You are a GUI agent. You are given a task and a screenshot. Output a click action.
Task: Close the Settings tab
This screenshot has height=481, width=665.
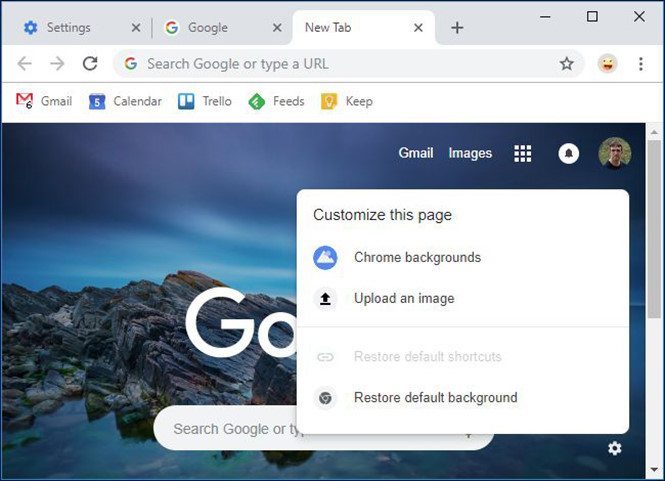tap(136, 28)
